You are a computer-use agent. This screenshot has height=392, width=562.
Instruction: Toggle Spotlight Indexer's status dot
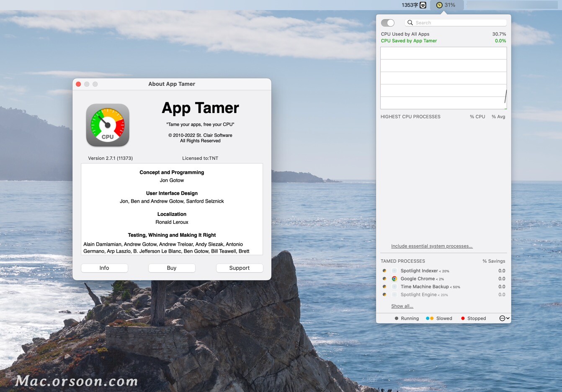(x=384, y=271)
